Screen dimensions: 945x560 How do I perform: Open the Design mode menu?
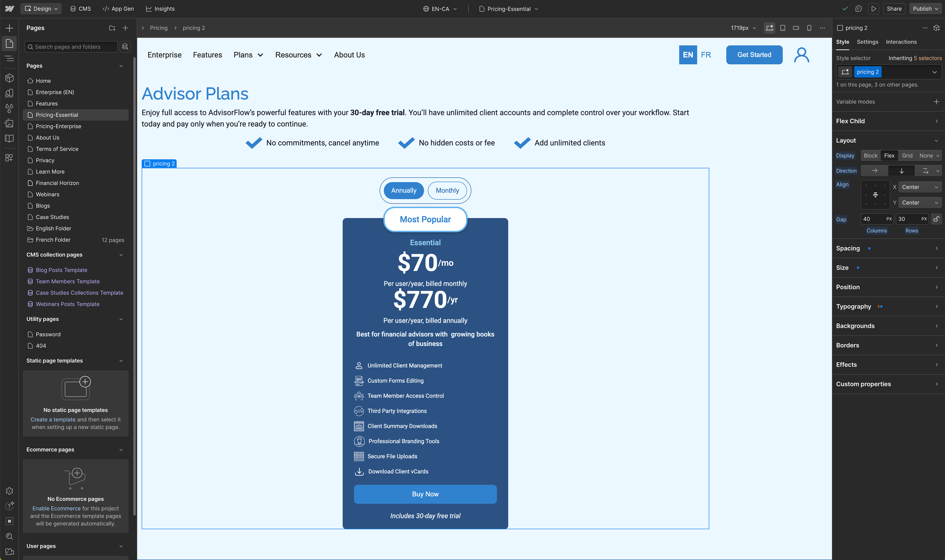41,8
